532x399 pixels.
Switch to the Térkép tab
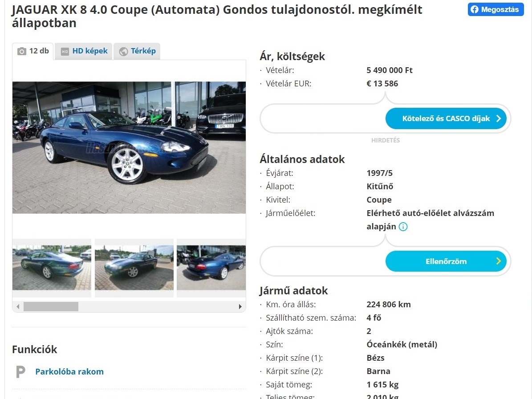137,51
